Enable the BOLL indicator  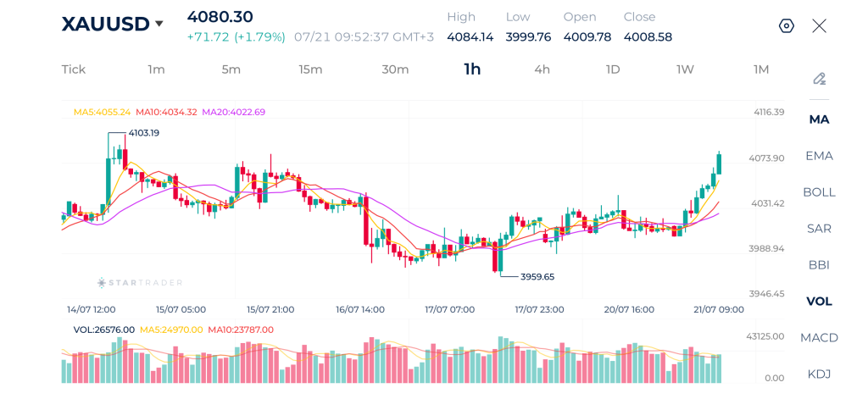pos(820,192)
